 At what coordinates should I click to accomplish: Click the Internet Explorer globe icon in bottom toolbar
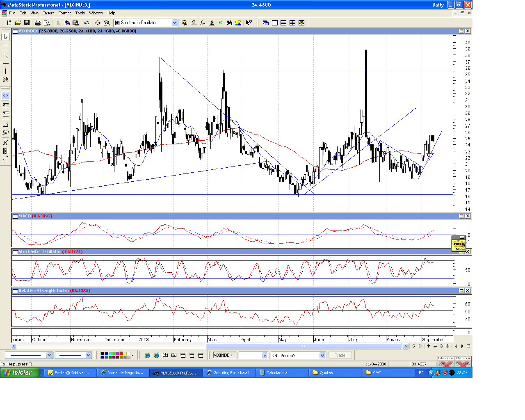147,356
